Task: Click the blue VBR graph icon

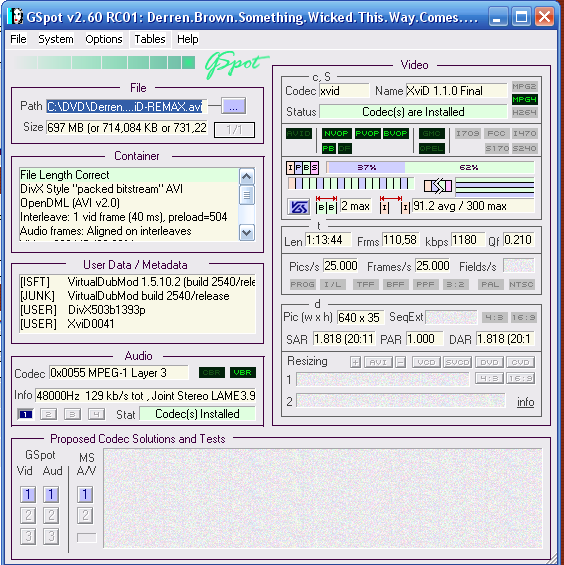Action: 298,207
